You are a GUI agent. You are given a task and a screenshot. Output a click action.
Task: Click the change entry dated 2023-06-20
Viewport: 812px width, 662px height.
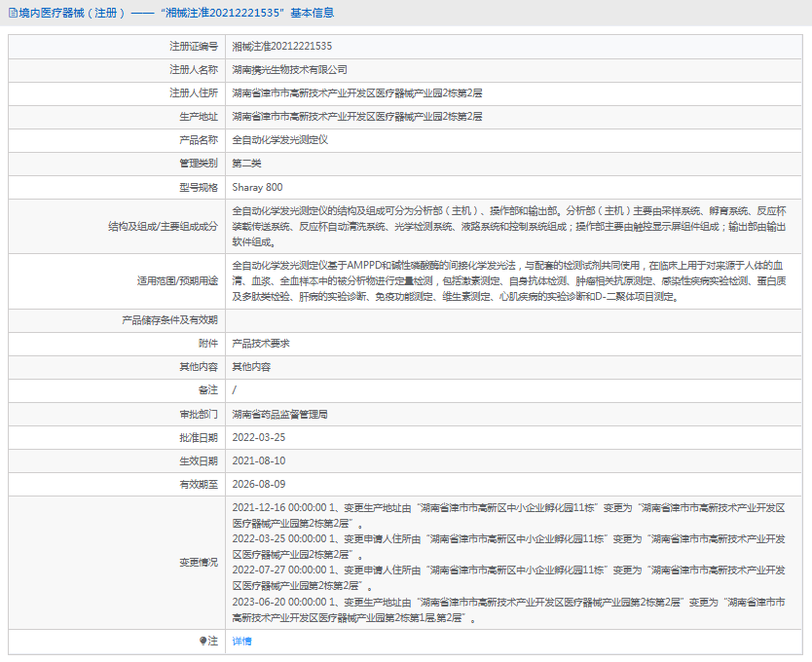[508, 610]
